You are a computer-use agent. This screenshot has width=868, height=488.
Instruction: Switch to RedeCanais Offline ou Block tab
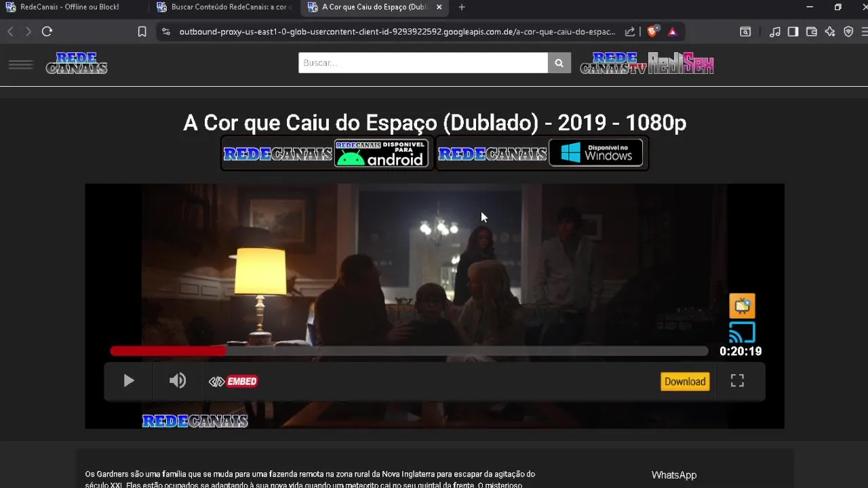[69, 7]
